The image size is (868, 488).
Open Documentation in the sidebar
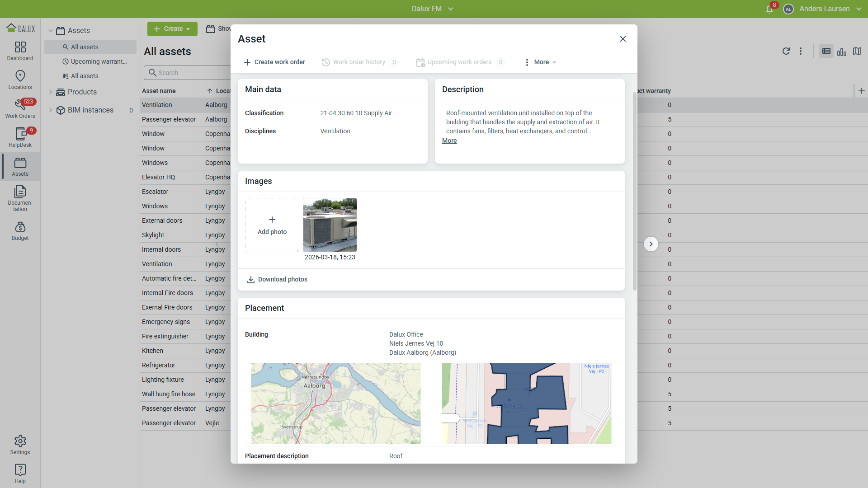click(x=20, y=199)
